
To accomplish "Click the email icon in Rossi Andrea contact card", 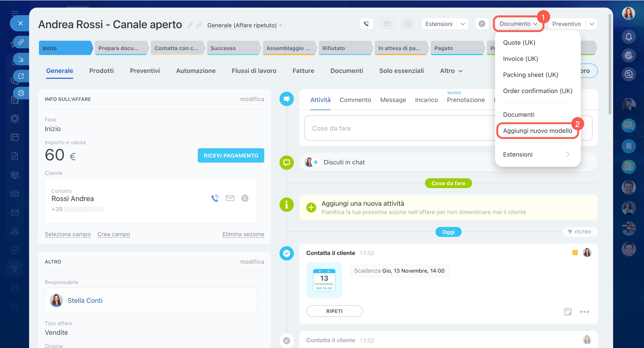I will click(230, 198).
